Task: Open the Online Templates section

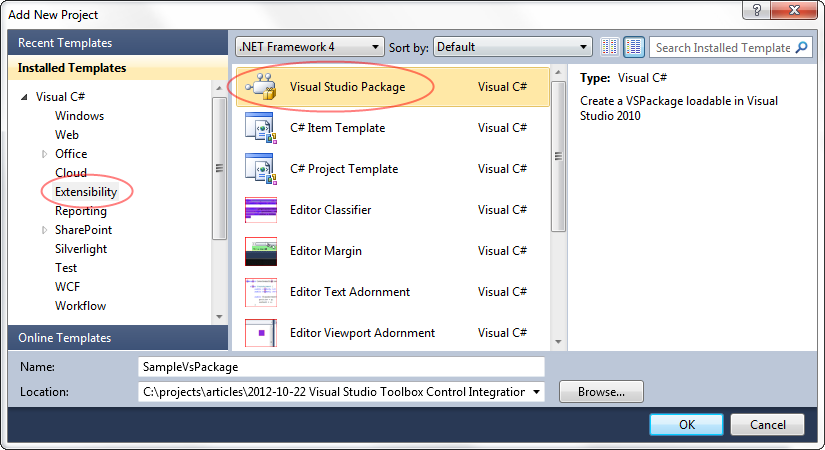Action: click(x=109, y=338)
